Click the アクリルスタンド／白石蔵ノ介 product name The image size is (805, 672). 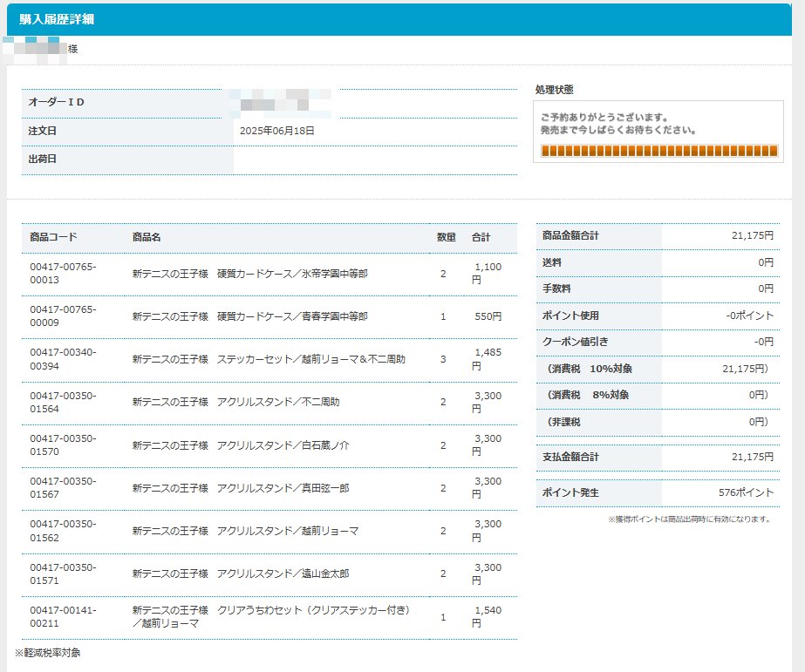[x=241, y=445]
